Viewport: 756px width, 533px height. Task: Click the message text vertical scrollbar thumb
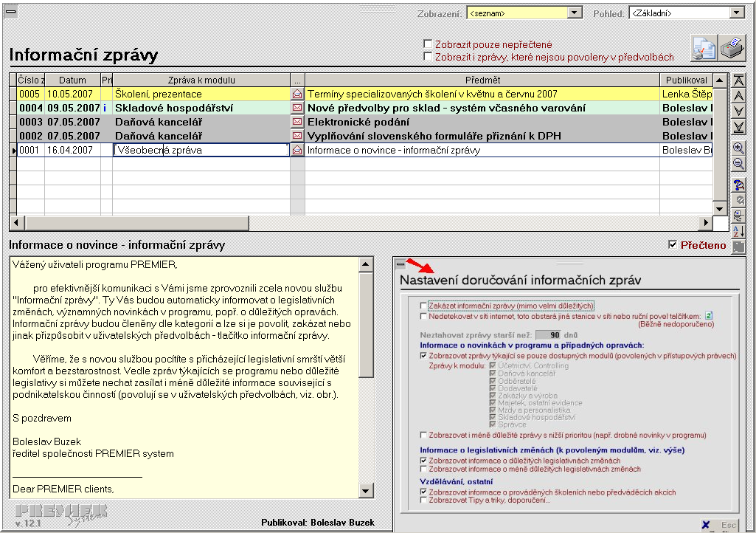366,324
